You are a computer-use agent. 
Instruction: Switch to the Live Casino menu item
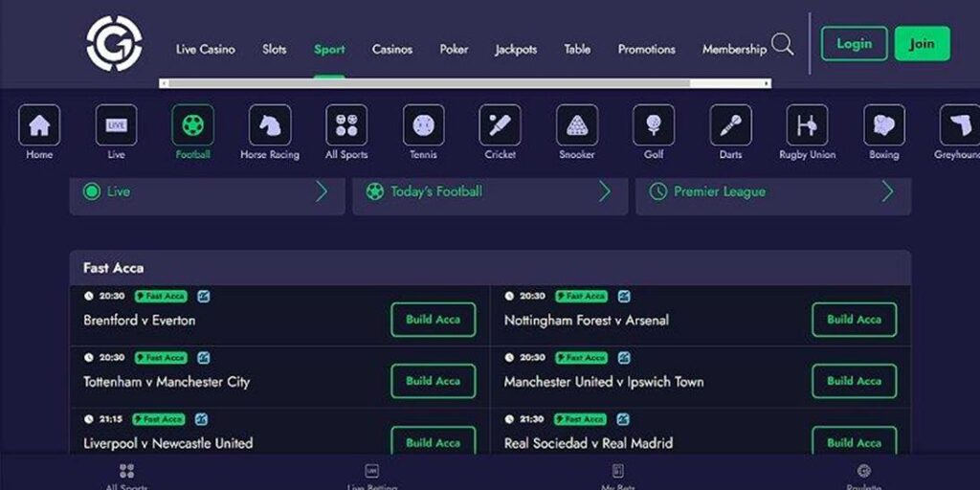pyautogui.click(x=205, y=49)
